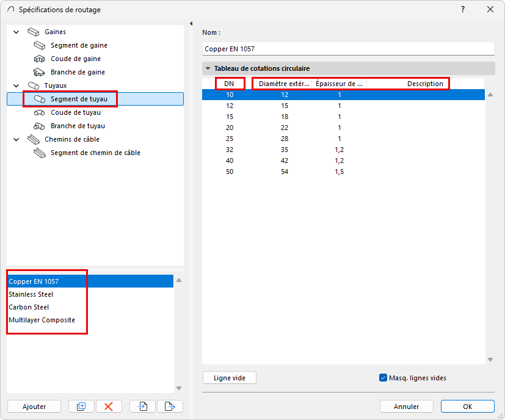Click the Branche de gaine icon
The width and height of the screenshot is (505, 420).
pyautogui.click(x=39, y=72)
